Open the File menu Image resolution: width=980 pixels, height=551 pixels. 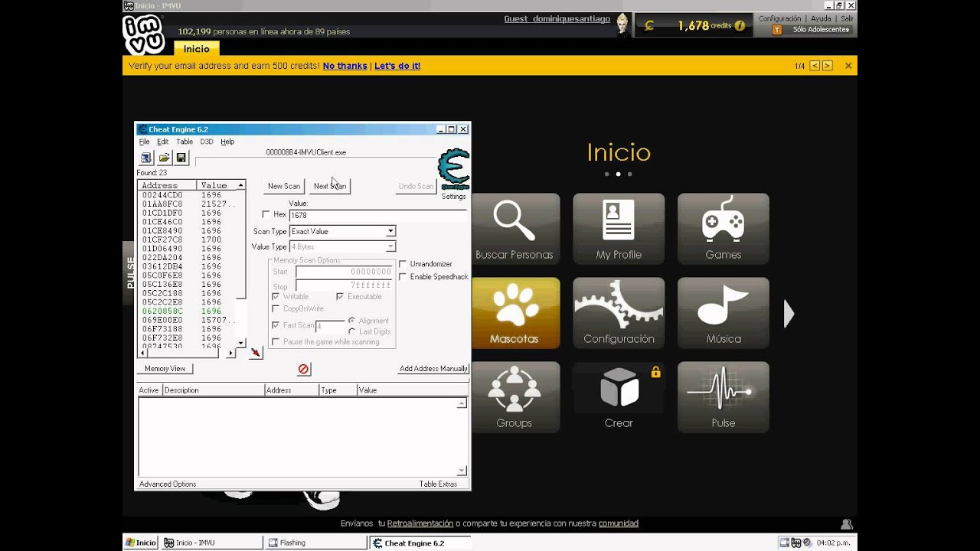tap(144, 142)
